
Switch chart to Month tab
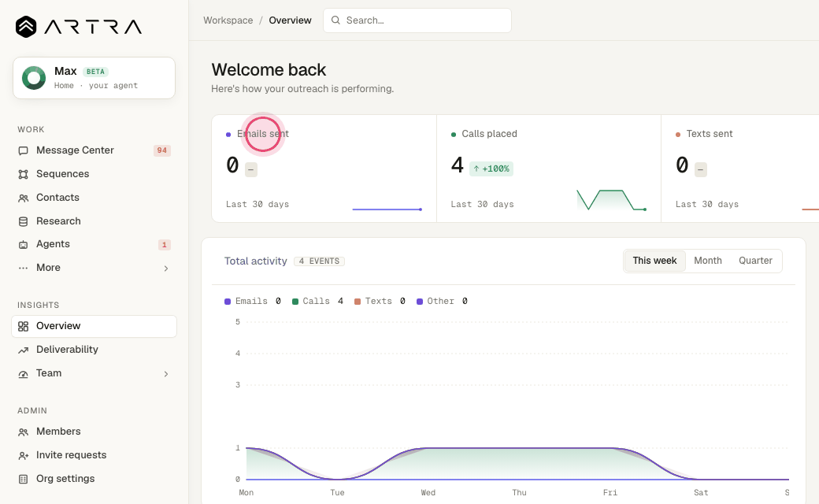coord(708,261)
